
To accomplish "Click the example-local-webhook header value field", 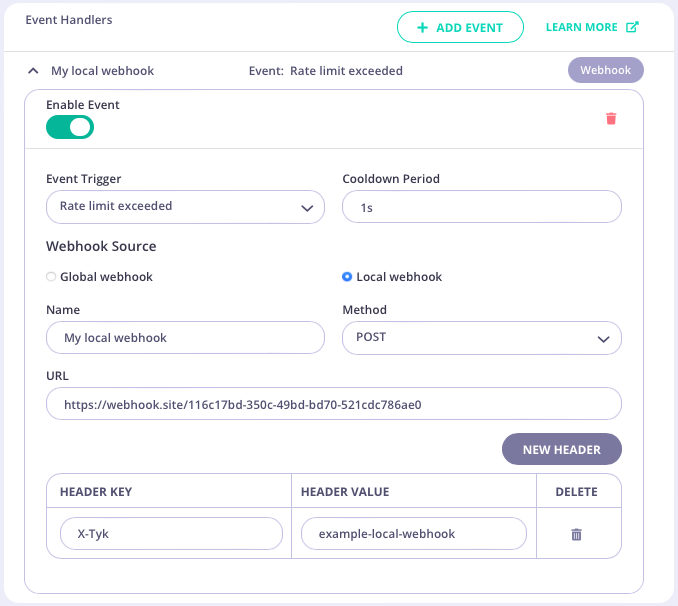I will pyautogui.click(x=413, y=534).
